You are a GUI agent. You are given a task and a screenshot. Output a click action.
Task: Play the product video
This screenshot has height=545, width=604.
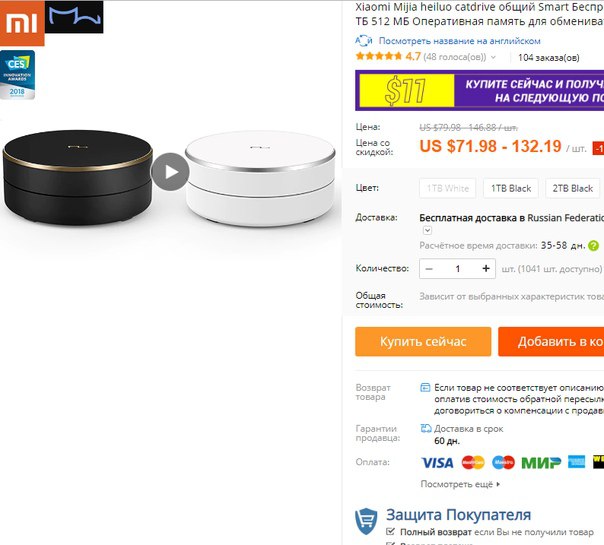tap(170, 172)
